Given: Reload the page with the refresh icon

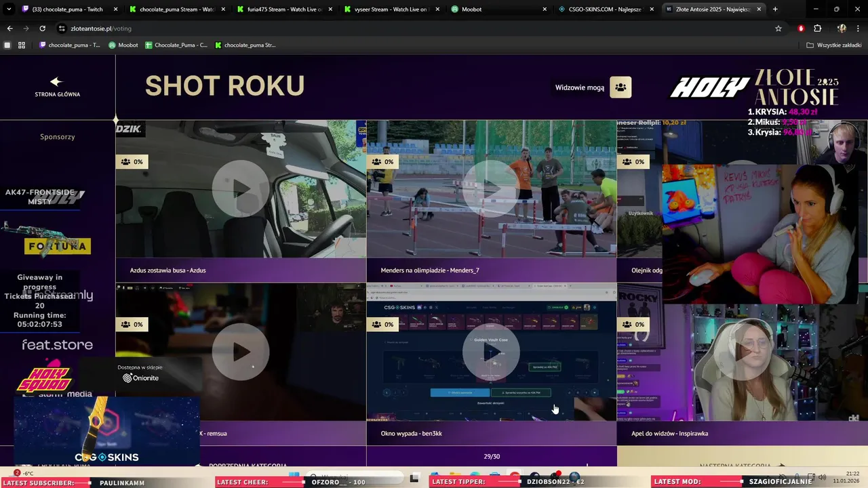Looking at the screenshot, I should (x=42, y=28).
